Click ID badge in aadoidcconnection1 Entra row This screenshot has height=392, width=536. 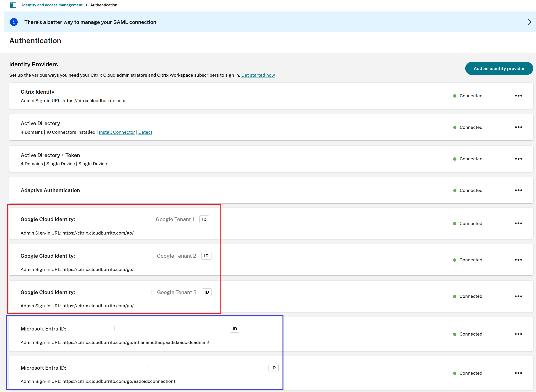point(274,368)
